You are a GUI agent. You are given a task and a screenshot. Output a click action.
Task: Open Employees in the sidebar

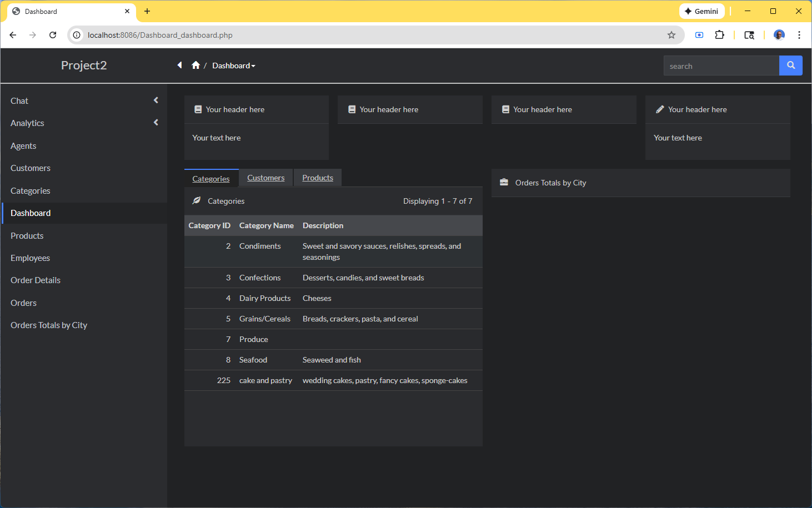pos(30,258)
